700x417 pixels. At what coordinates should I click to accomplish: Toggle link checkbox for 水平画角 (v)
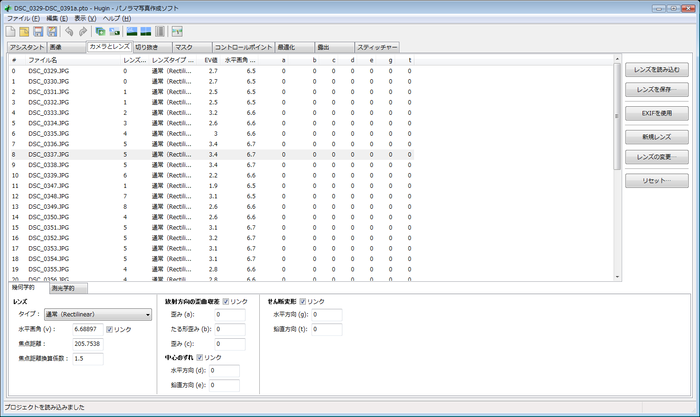(109, 329)
